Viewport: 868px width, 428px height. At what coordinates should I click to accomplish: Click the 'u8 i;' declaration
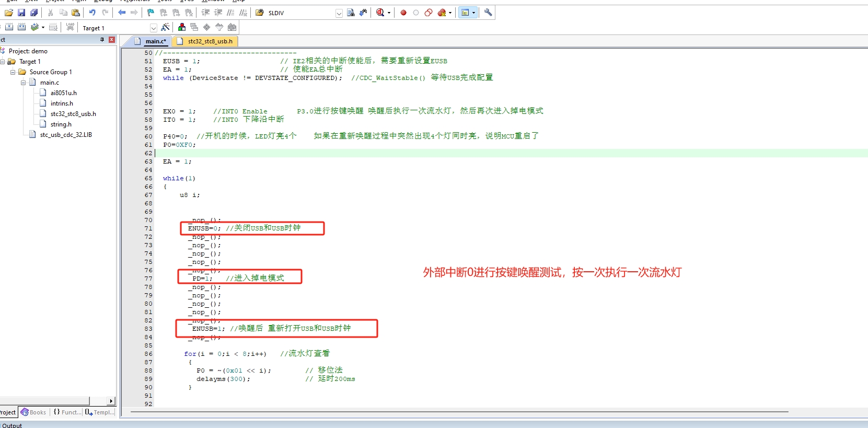(190, 195)
